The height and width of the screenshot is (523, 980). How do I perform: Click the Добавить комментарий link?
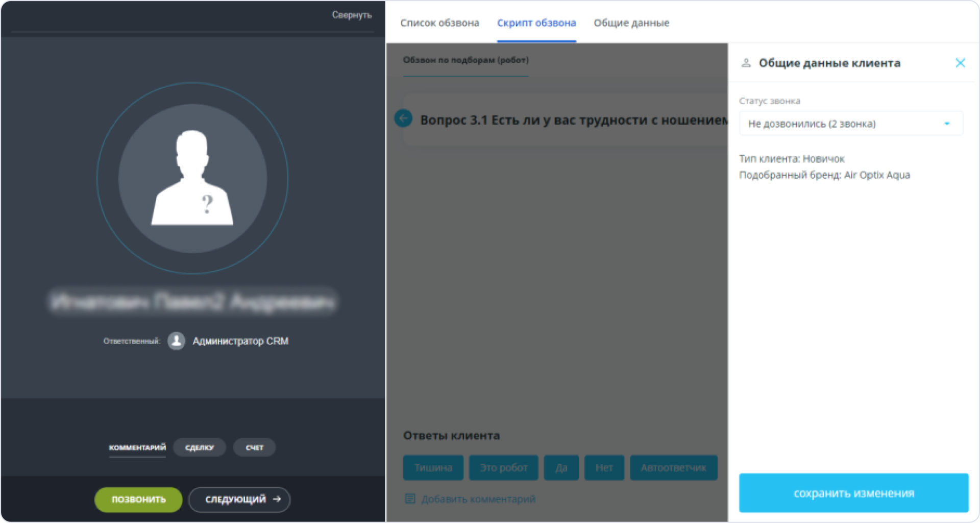pyautogui.click(x=478, y=499)
